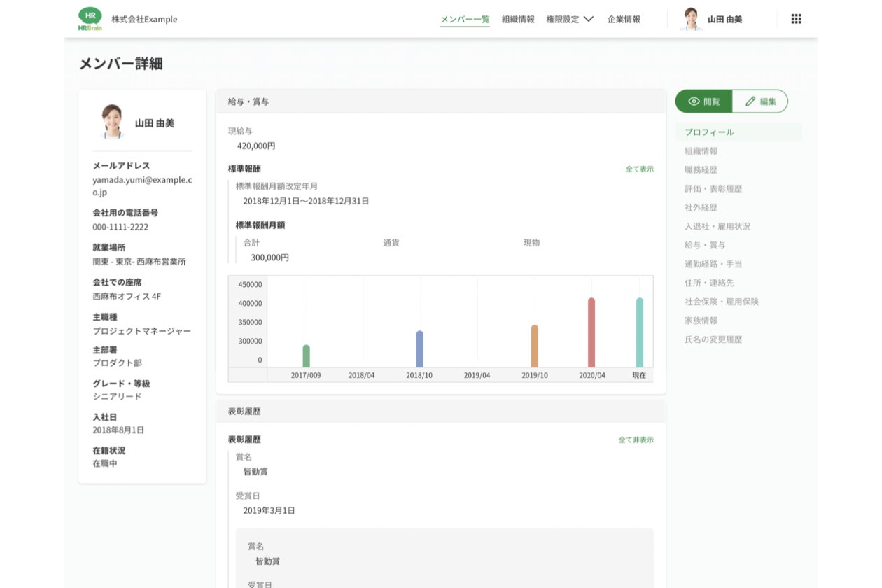Open the 企業情報 menu item

(624, 19)
